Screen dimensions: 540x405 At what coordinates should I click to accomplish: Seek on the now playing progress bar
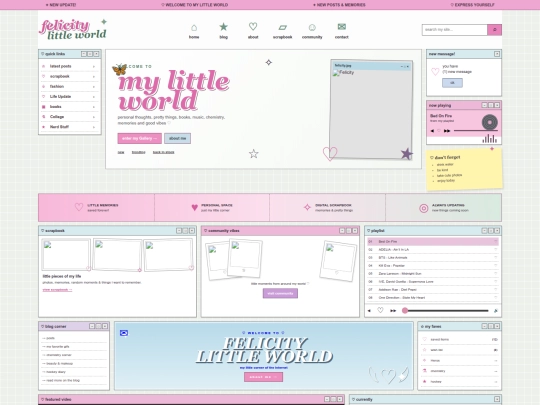pyautogui.click(x=476, y=131)
